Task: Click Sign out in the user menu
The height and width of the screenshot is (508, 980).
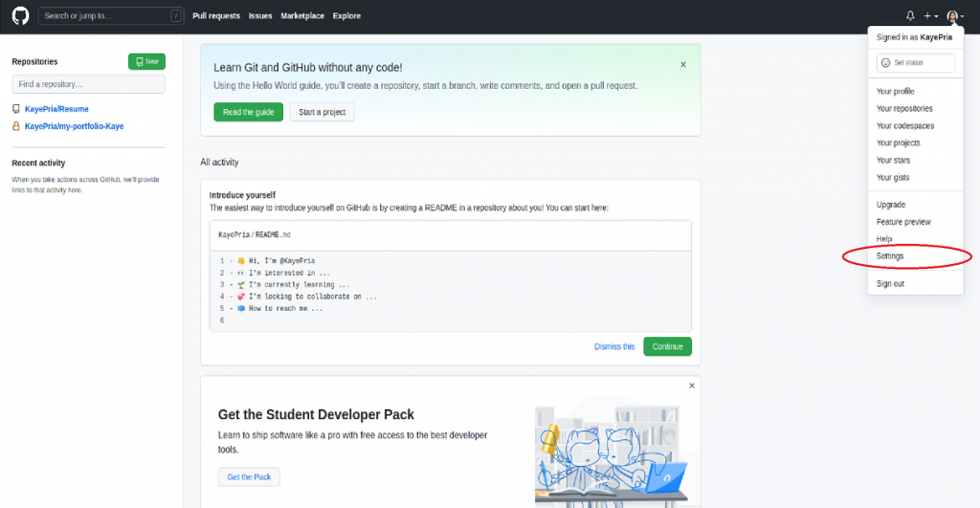Action: point(890,284)
